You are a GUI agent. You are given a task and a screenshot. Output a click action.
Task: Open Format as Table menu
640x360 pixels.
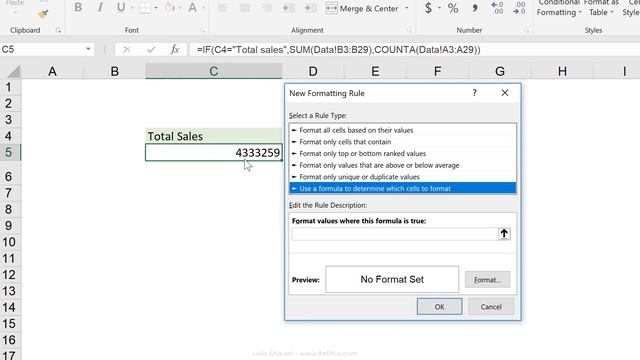tap(601, 8)
